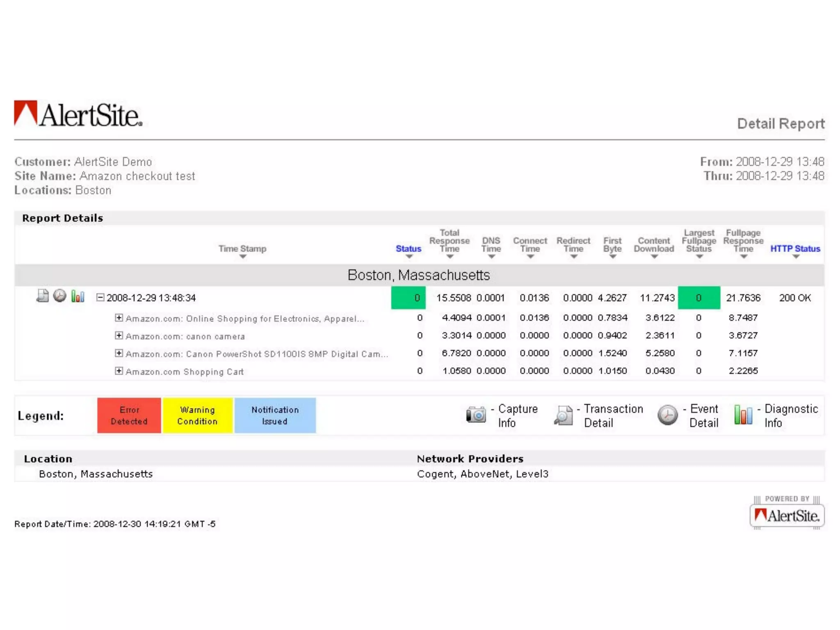Screen dimensions: 840x630
Task: Click the Event Detail clock legend icon
Action: pyautogui.click(x=667, y=415)
